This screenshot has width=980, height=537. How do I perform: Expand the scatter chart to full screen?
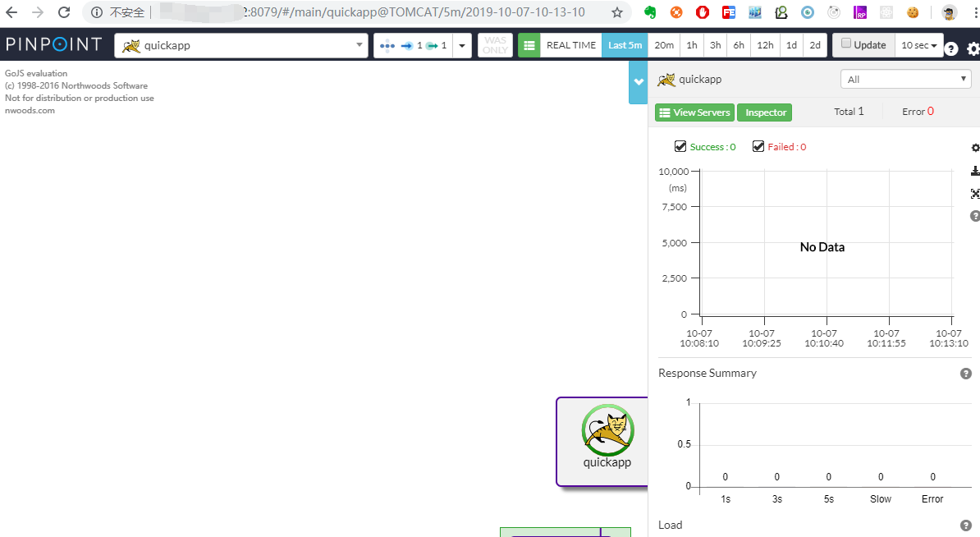point(975,194)
